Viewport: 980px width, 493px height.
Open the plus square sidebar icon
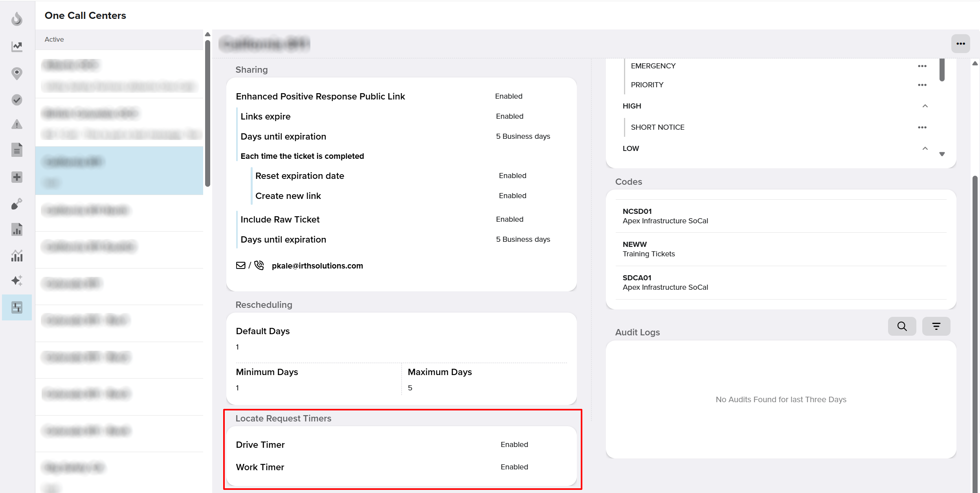(x=17, y=177)
